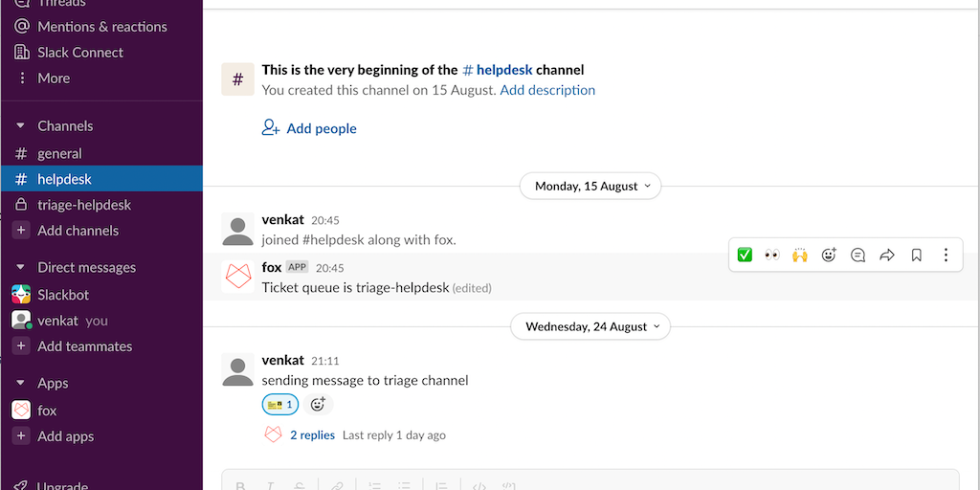Open the 2 replies thread
Viewport: 980px width, 490px height.
tap(312, 435)
